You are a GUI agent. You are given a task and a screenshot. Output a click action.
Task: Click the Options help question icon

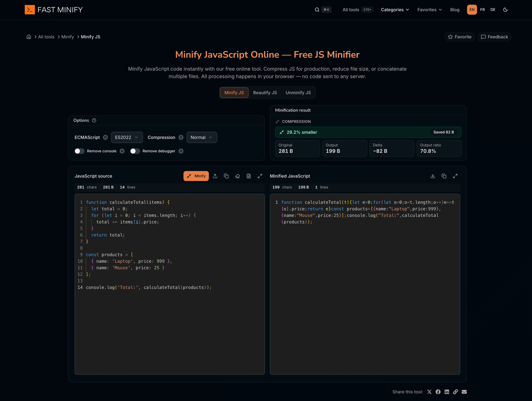click(x=94, y=120)
